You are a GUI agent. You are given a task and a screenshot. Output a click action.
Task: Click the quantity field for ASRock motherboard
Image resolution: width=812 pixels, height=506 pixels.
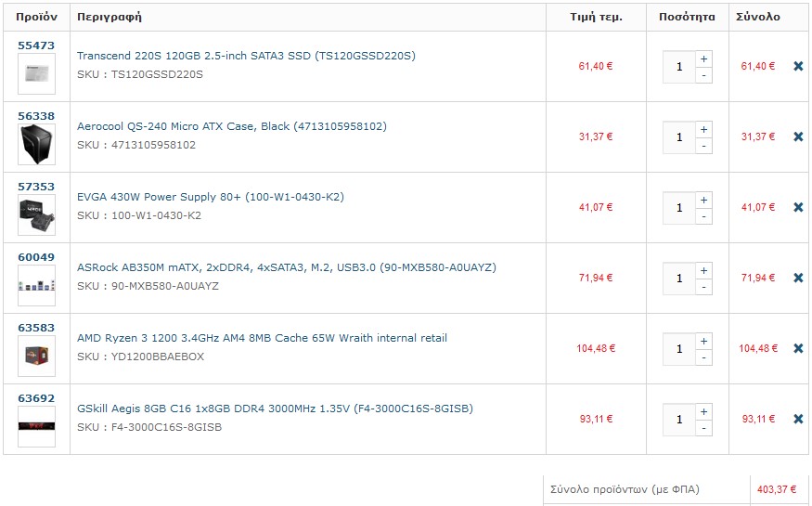679,279
